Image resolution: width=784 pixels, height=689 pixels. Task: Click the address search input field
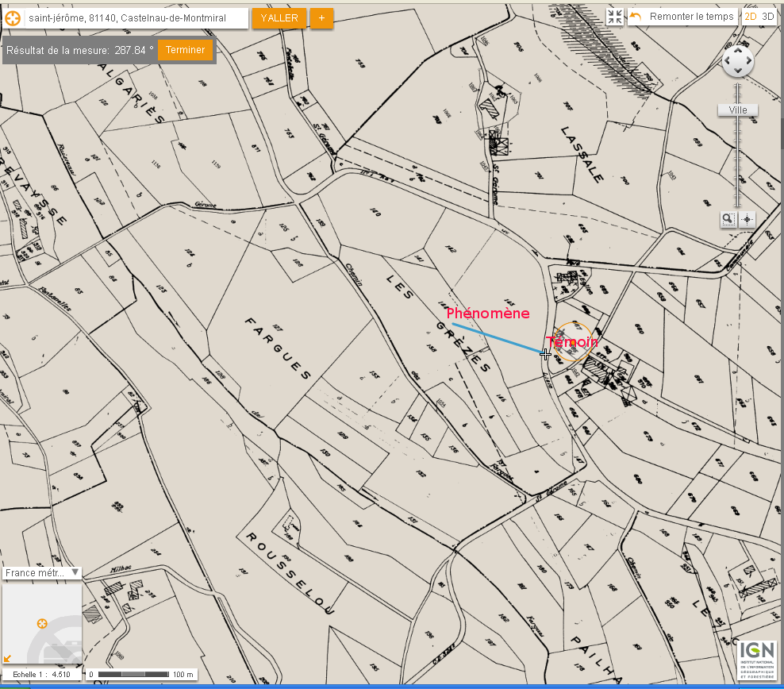(x=136, y=17)
